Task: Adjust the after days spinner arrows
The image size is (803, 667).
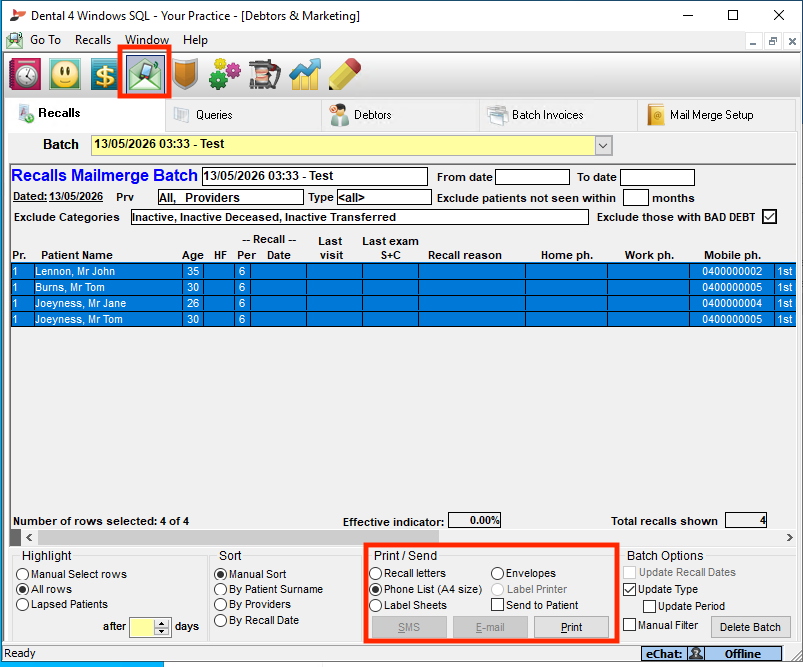Action: tap(162, 627)
